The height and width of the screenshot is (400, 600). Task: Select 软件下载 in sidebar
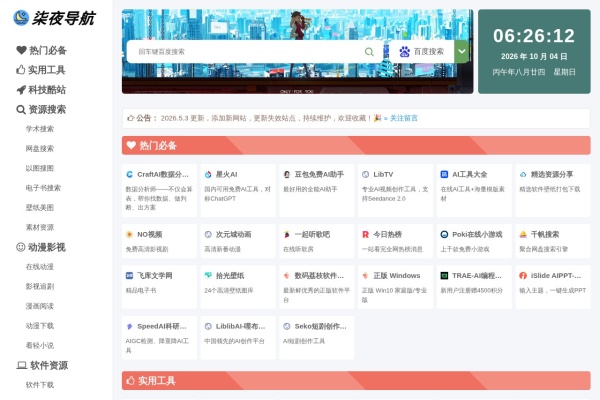[40, 385]
